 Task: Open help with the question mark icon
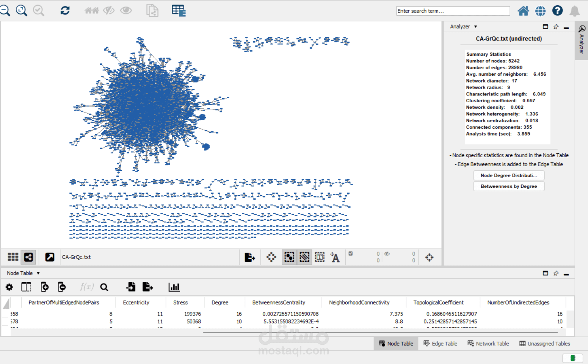tap(557, 11)
